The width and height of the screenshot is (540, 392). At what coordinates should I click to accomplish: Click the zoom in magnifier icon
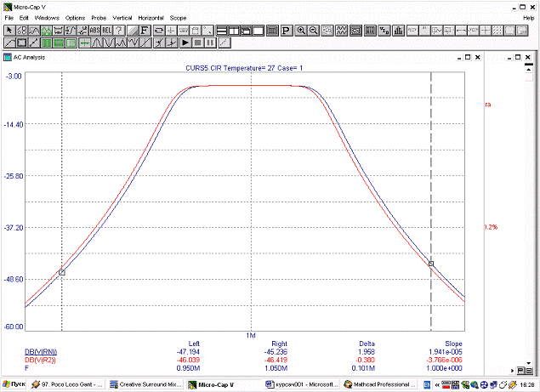tap(301, 30)
